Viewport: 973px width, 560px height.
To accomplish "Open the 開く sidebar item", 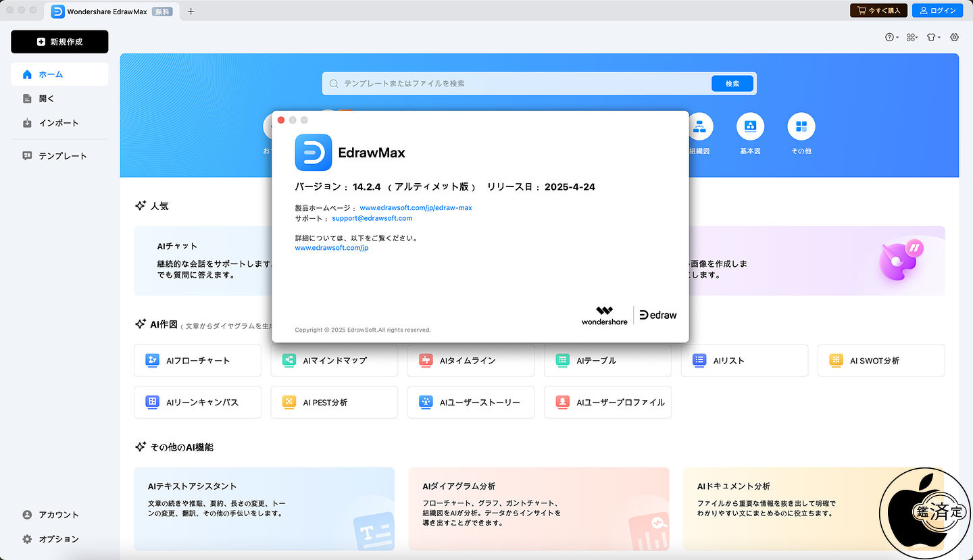I will tap(59, 99).
